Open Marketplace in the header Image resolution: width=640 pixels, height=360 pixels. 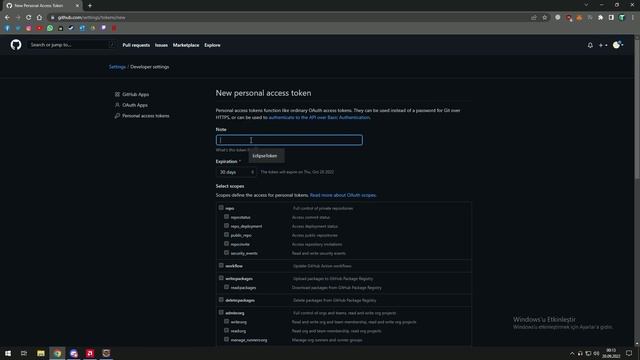(x=186, y=45)
